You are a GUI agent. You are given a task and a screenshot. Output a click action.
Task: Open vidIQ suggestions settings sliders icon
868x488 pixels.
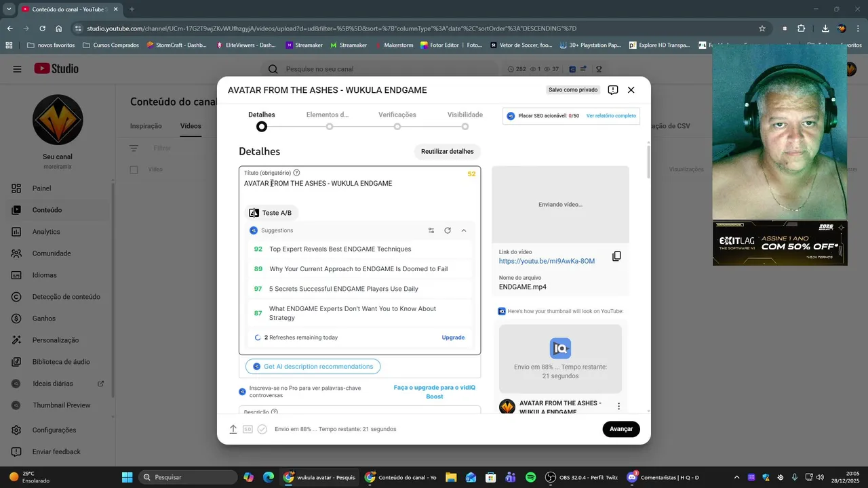pos(431,230)
